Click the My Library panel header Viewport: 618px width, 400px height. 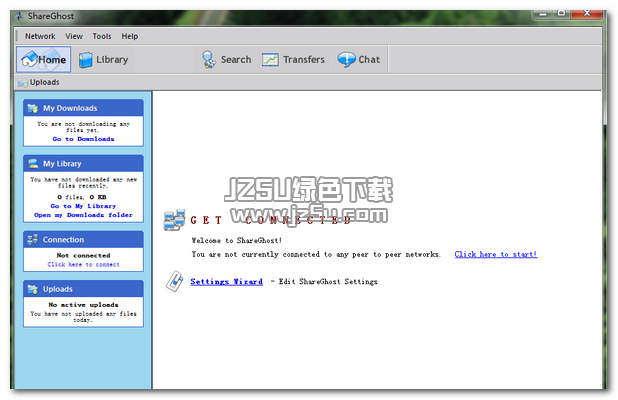tap(83, 164)
